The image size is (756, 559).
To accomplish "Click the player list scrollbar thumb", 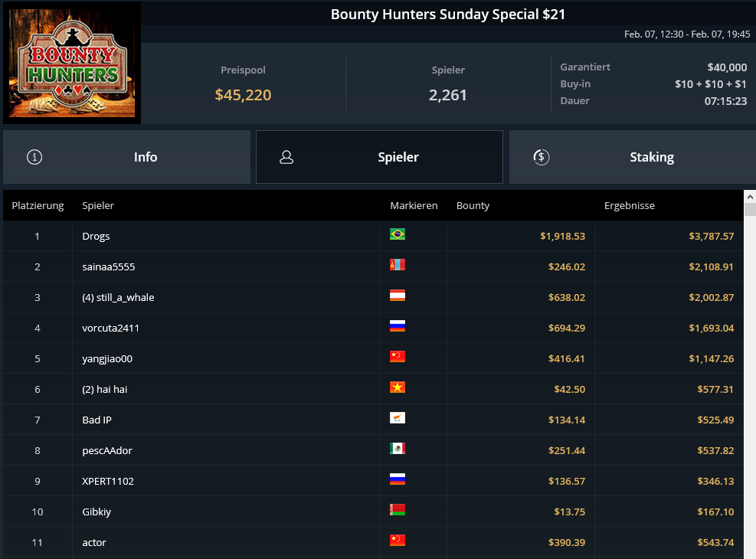I will 750,209.
